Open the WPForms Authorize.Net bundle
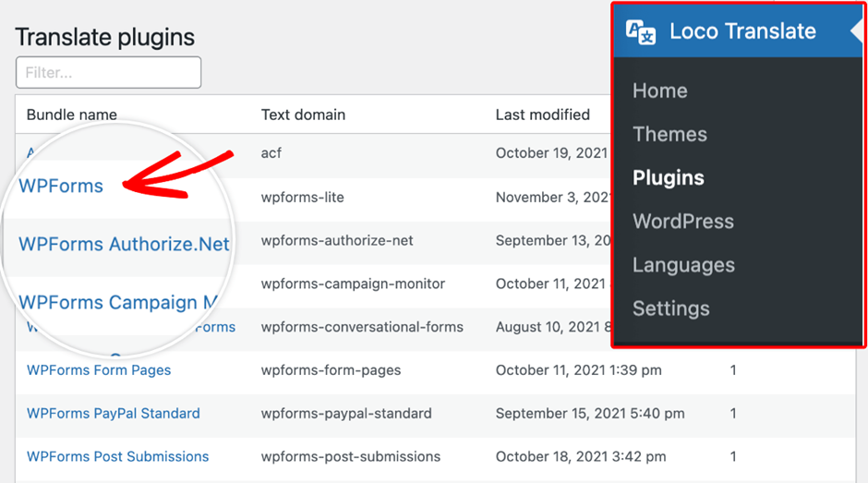This screenshot has height=483, width=868. [x=124, y=245]
